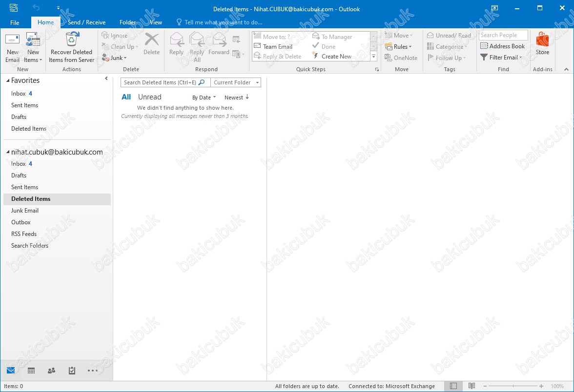Screen dimensions: 574x392
Task: Open the Current Folder search scope dropdown
Action: [236, 82]
